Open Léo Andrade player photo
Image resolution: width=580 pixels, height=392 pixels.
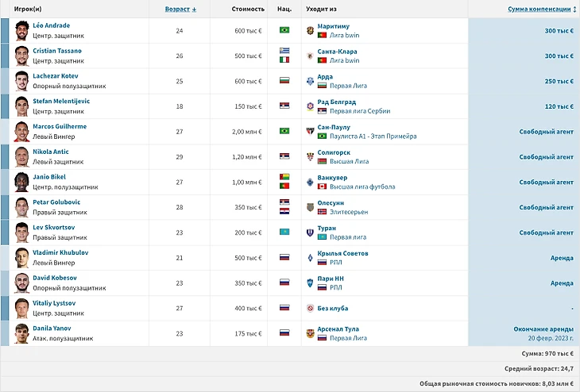[x=21, y=31]
